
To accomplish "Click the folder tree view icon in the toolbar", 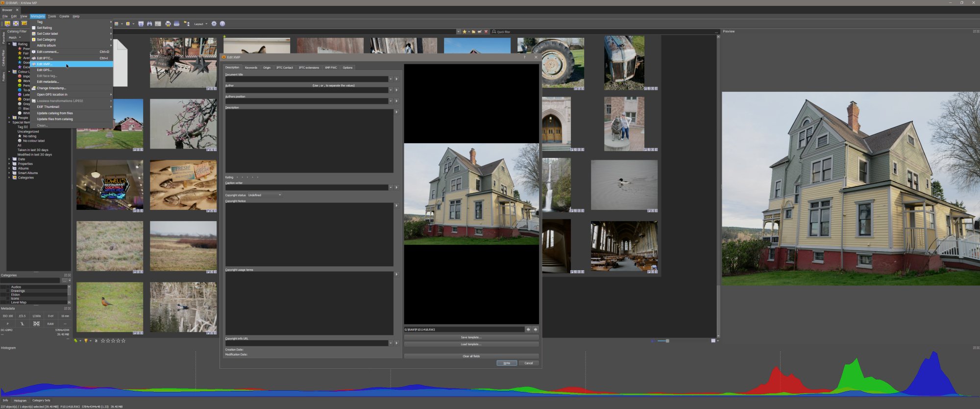I will (187, 24).
